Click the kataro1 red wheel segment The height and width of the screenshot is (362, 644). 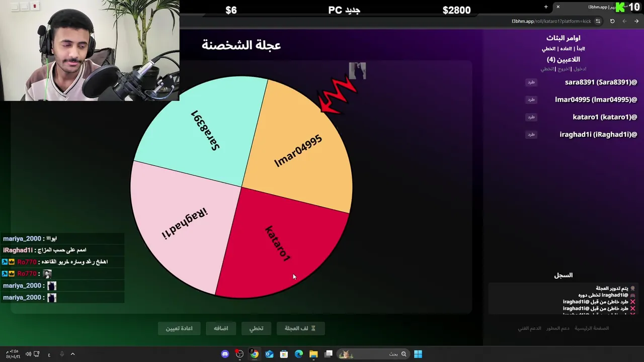coord(279,244)
